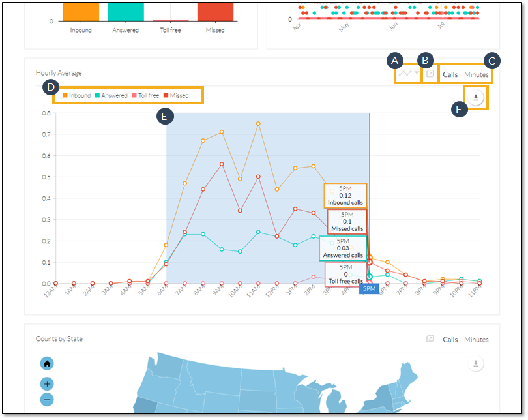Image resolution: width=528 pixels, height=420 pixels.
Task: Download the Hourly Average chart
Action: click(476, 98)
